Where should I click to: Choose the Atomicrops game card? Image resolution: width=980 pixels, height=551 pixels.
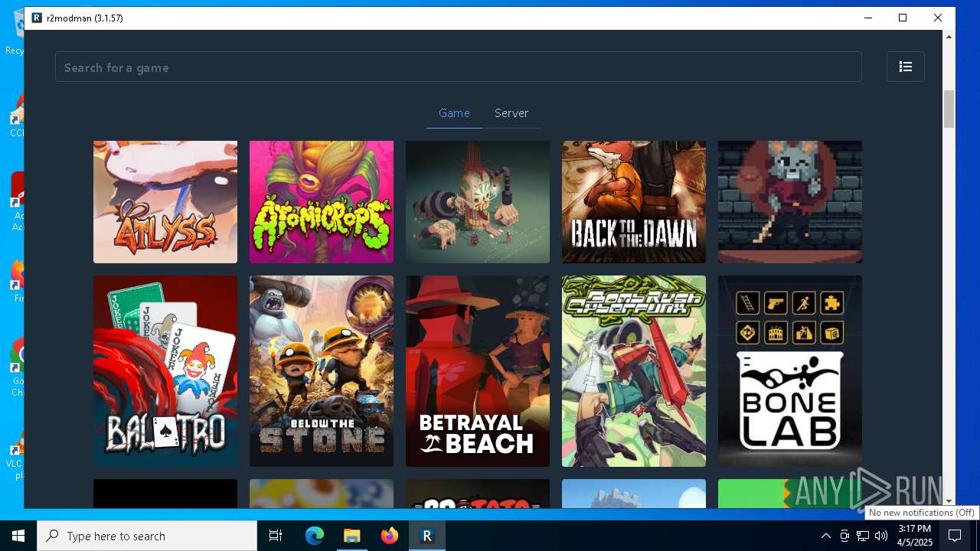coord(322,202)
